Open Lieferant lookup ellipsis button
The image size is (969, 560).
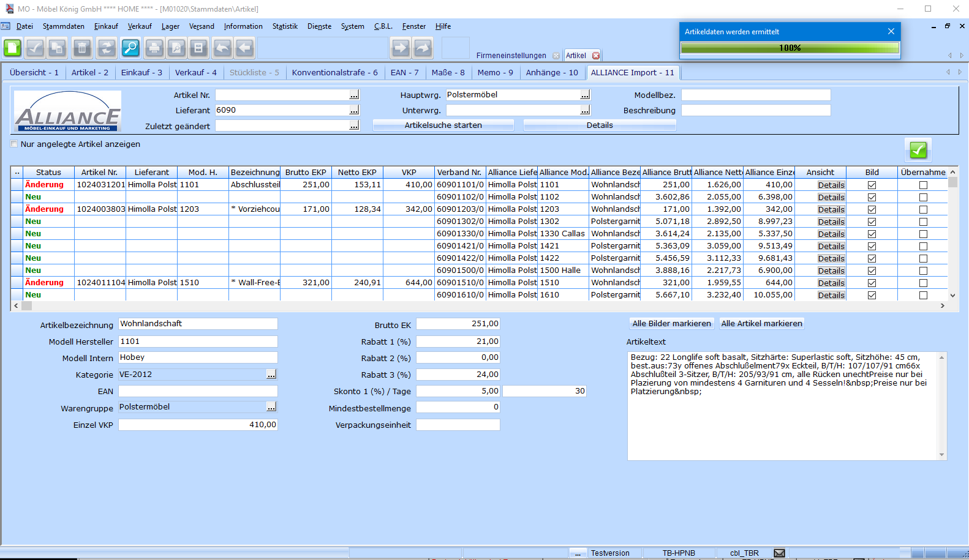(x=354, y=110)
